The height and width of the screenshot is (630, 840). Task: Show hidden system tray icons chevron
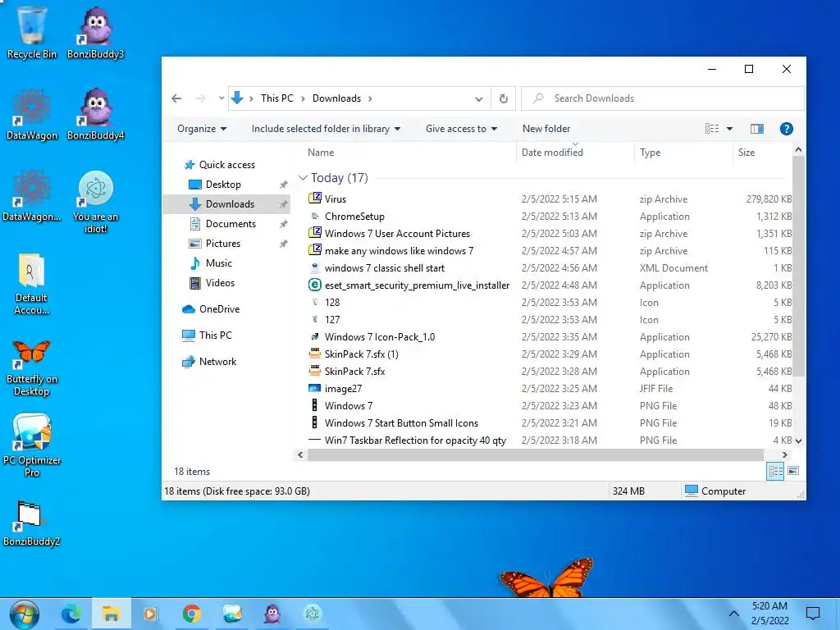[x=734, y=614]
